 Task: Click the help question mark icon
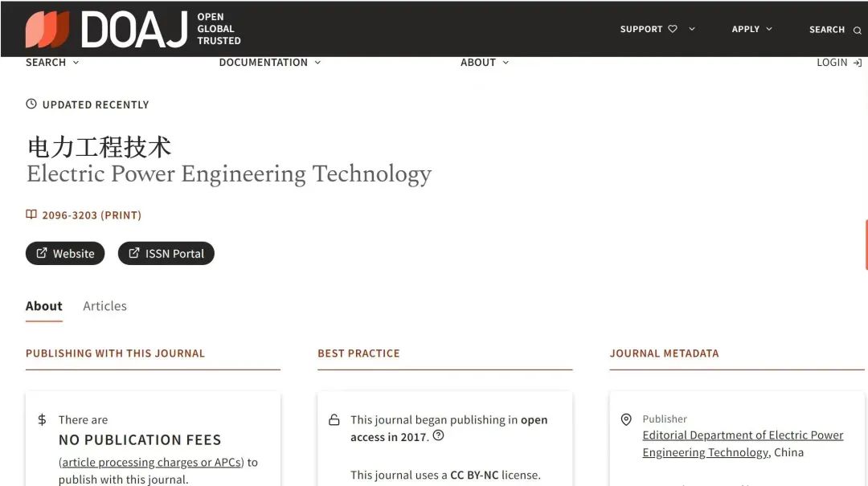tap(438, 435)
